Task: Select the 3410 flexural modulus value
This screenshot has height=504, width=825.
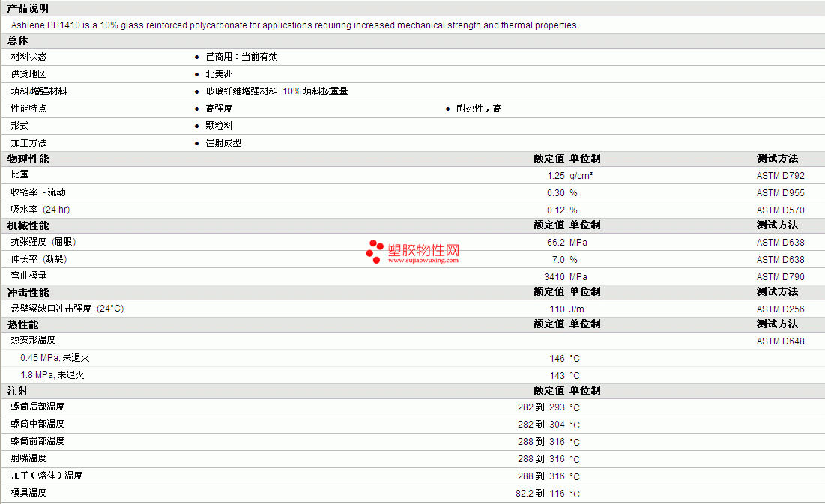Action: pos(554,277)
